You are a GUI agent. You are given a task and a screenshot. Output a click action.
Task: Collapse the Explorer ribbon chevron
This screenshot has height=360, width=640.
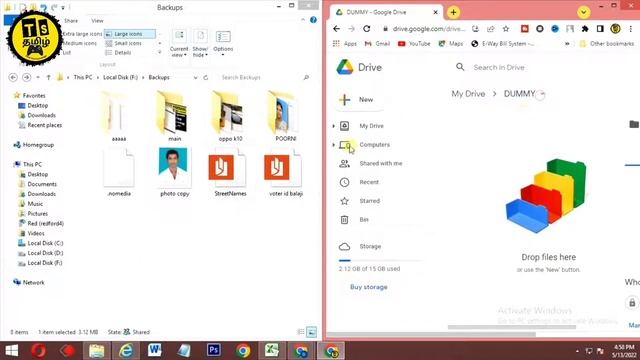[303, 20]
